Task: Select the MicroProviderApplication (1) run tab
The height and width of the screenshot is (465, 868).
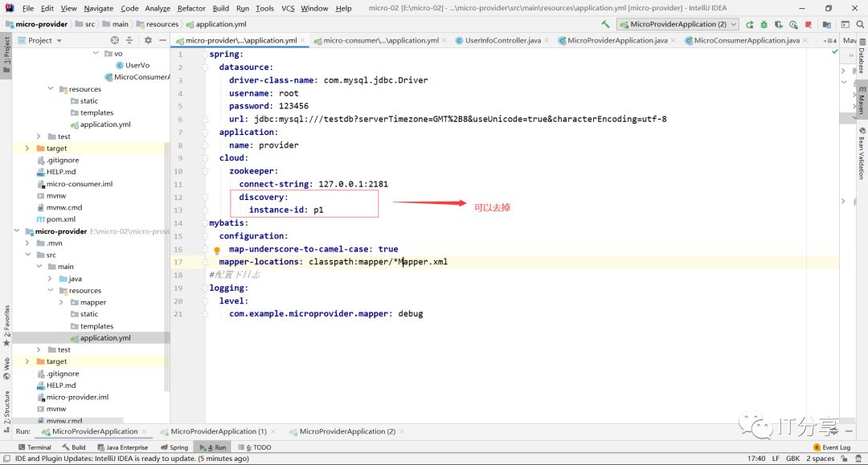Action: 218,431
